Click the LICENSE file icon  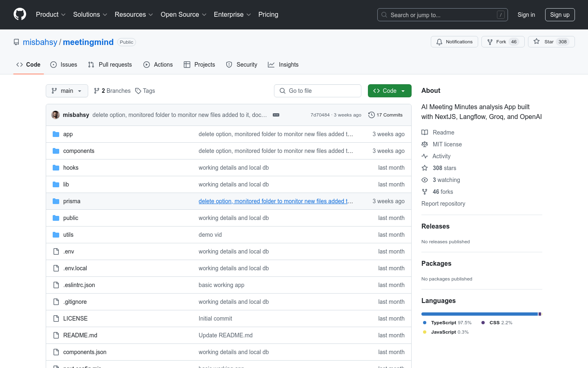56,319
